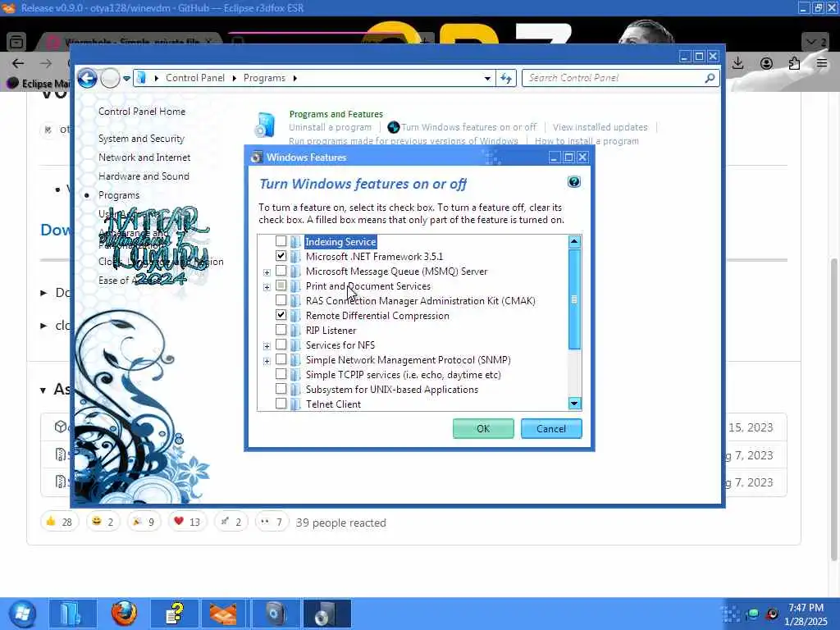Uncheck Microsoft .NET Framework 3.5.1

pyautogui.click(x=281, y=256)
